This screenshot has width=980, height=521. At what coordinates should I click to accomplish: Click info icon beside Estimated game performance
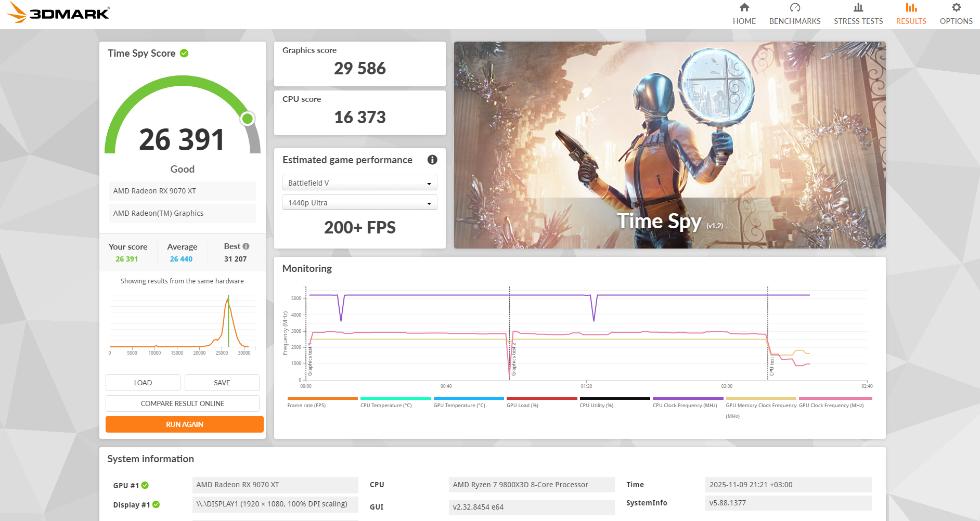click(432, 160)
